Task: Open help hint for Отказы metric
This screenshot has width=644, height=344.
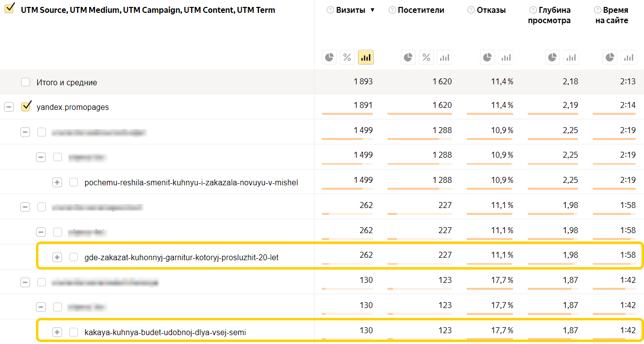Action: tap(471, 10)
